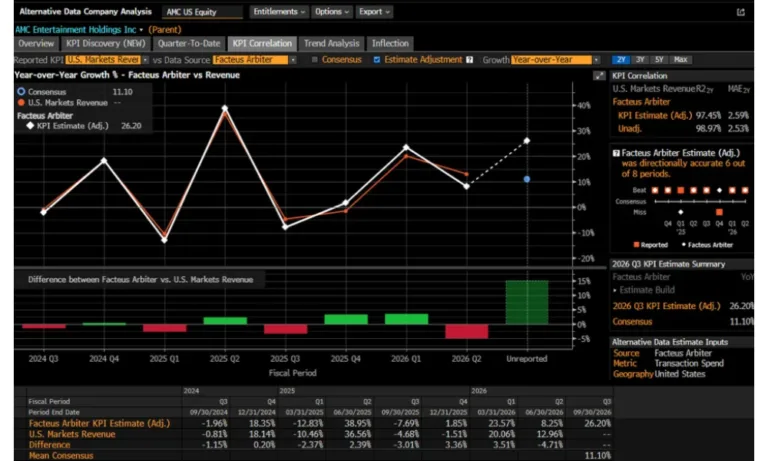This screenshot has height=461, width=768.
Task: Click the Facteus Arbiter KPI Estimate (Adj.) row label
Action: 99,423
